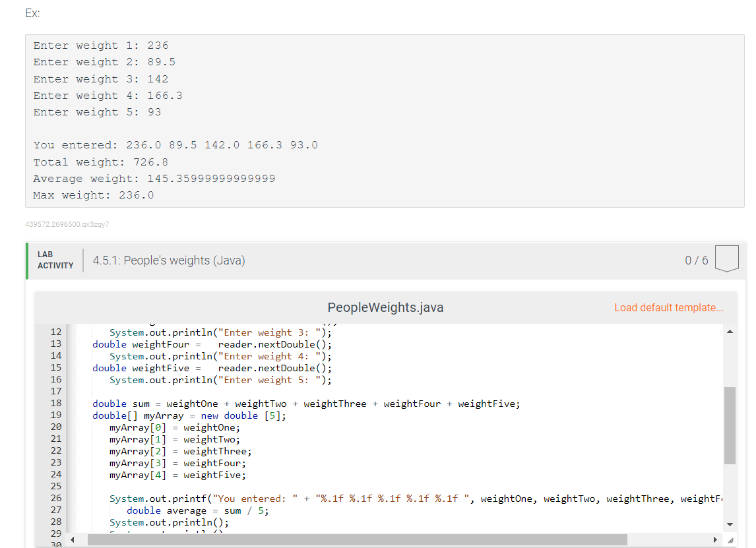Click the vertical scrollbar down arrow

pyautogui.click(x=729, y=524)
